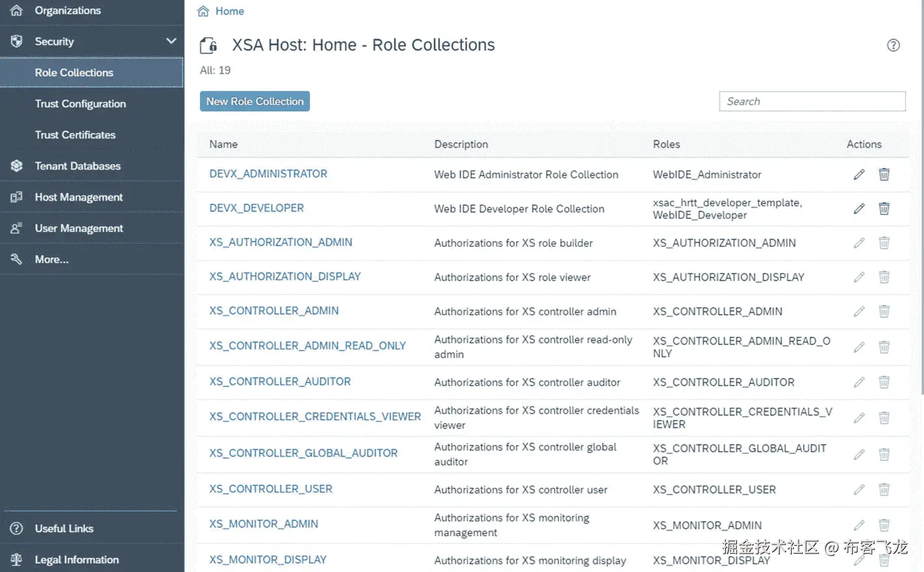Open Useful Links
Screen dimensions: 924x572
tap(64, 528)
